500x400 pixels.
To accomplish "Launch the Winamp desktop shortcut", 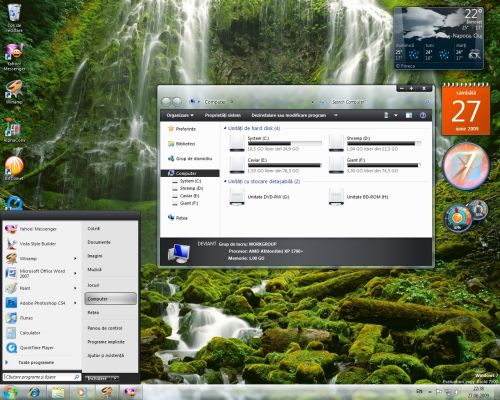I will click(14, 92).
